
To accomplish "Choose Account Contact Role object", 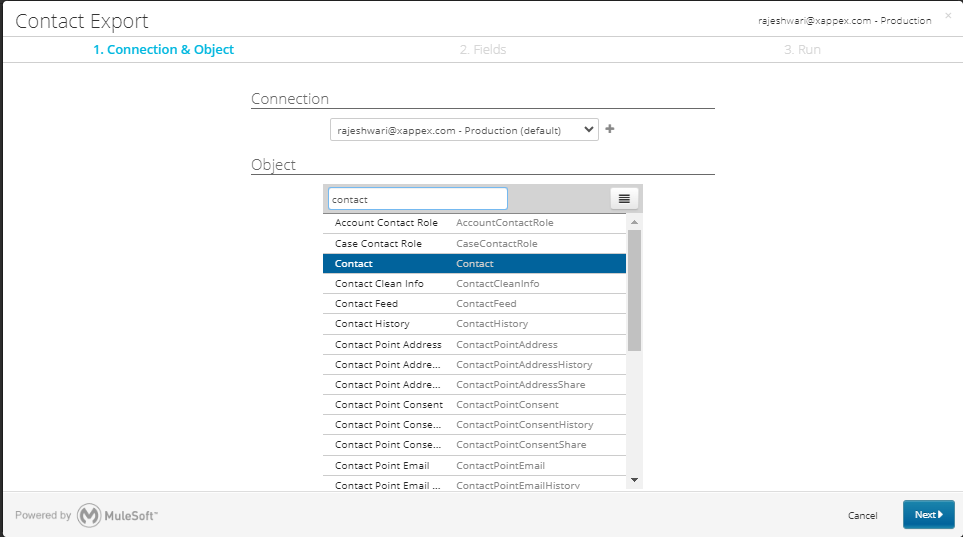I will pos(474,223).
